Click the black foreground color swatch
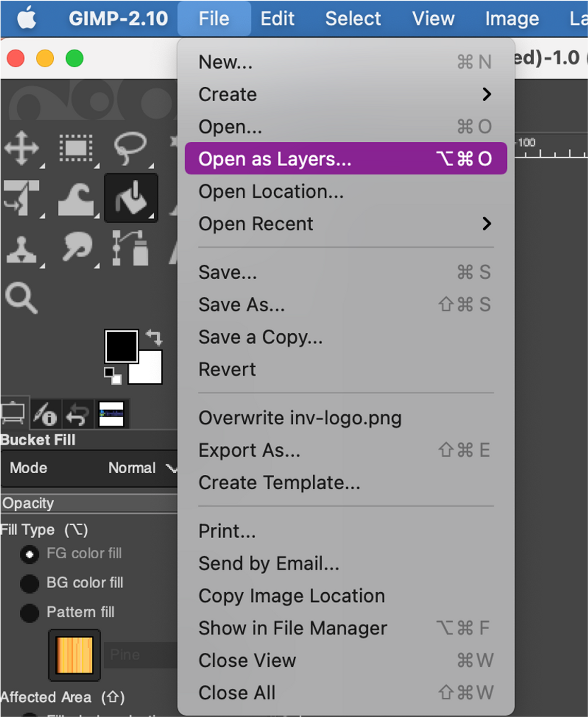588x717 pixels. click(121, 346)
